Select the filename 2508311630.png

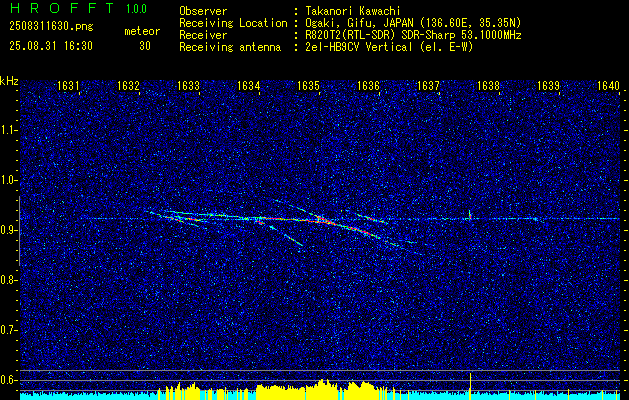[51, 27]
